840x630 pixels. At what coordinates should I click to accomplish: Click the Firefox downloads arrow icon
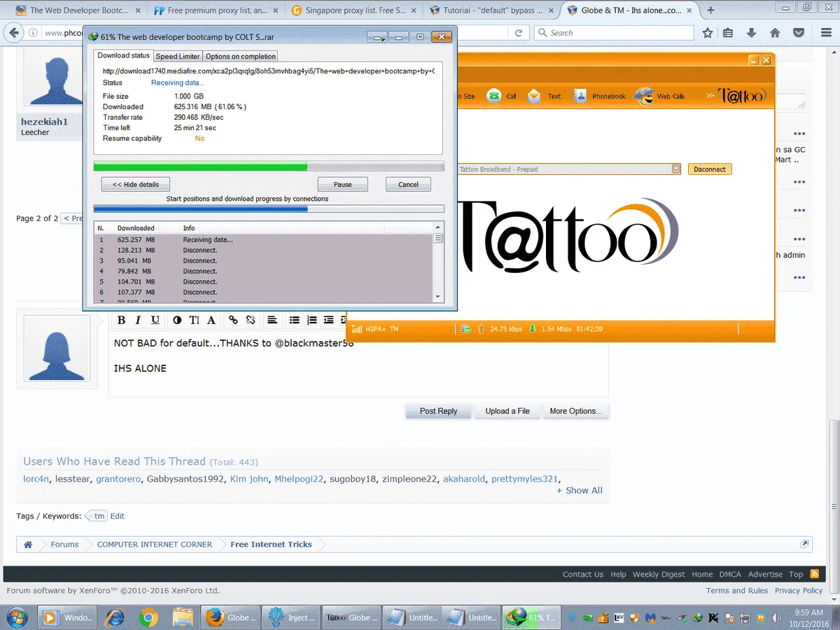coord(752,33)
